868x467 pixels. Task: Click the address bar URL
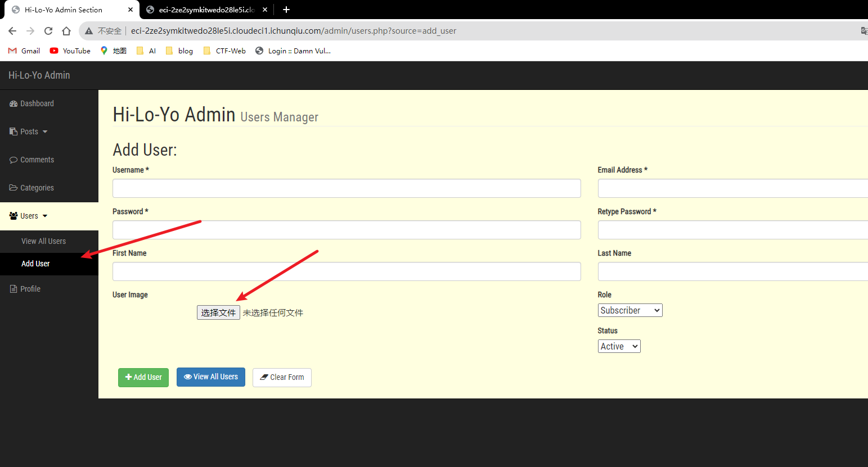tap(294, 31)
